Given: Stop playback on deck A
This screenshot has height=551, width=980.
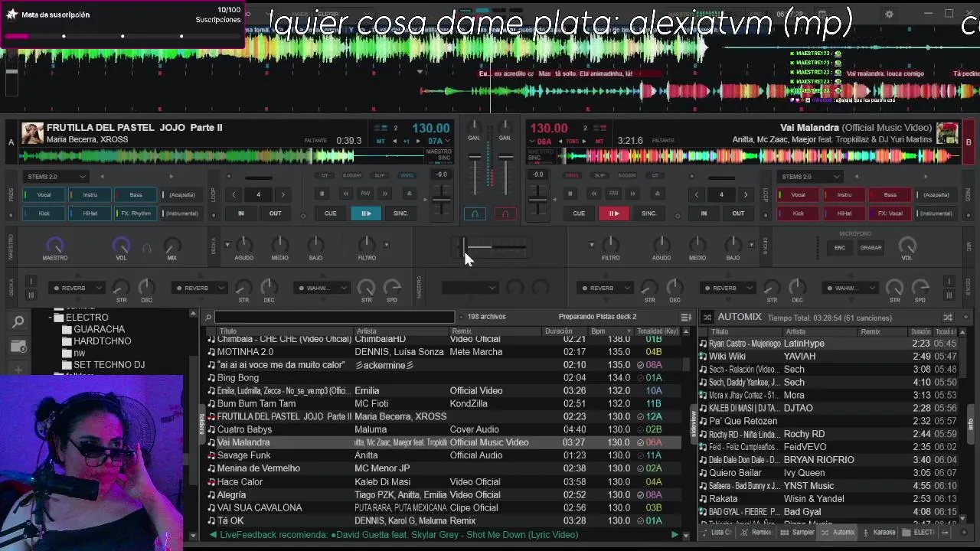Looking at the screenshot, I should pos(322,194).
